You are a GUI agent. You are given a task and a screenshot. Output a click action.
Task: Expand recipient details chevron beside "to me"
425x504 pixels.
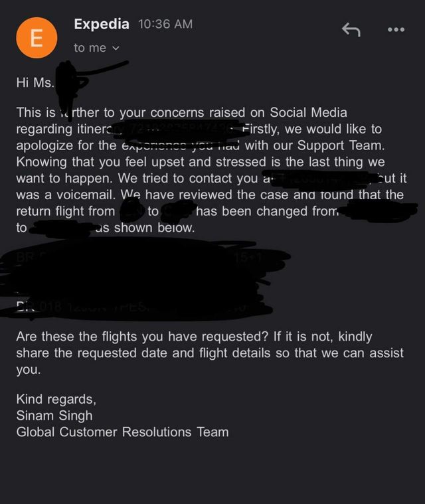116,48
